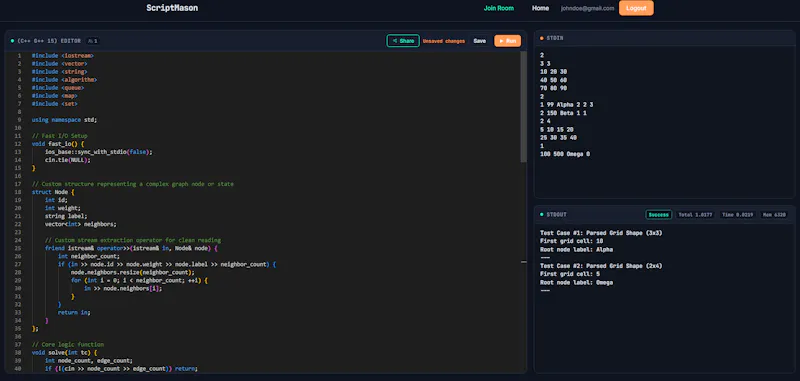Click the 'cin.tie(NULL);' line

coord(67,160)
